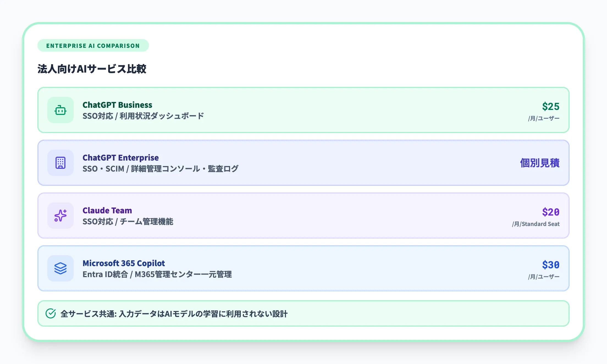Screen dimensions: 607x364
Task: Click the robot icon beside ChatGPT Business
Action: tap(60, 110)
